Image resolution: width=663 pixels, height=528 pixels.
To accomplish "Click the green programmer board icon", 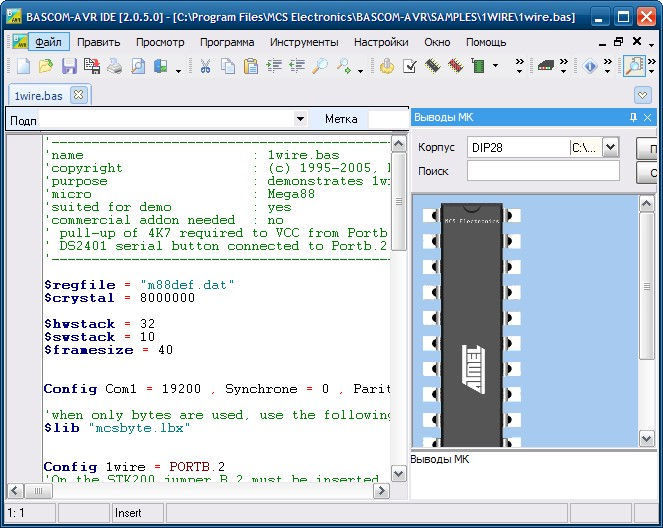I will pyautogui.click(x=478, y=66).
